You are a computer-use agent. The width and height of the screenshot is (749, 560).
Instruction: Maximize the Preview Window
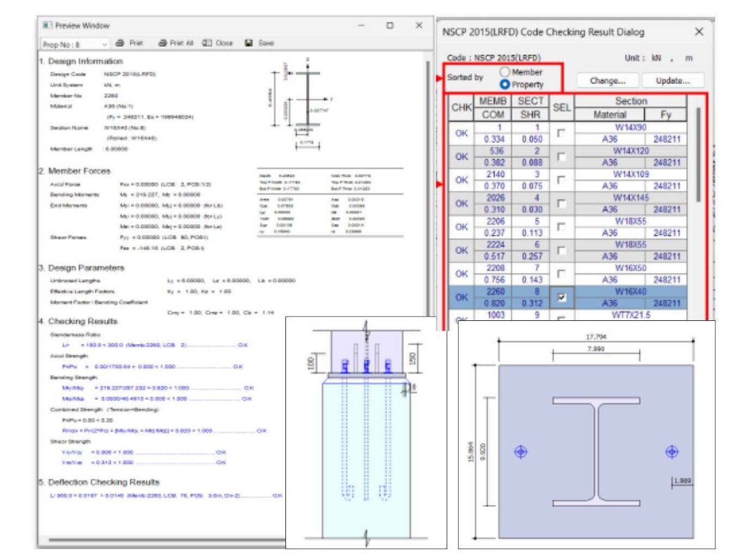coord(390,25)
